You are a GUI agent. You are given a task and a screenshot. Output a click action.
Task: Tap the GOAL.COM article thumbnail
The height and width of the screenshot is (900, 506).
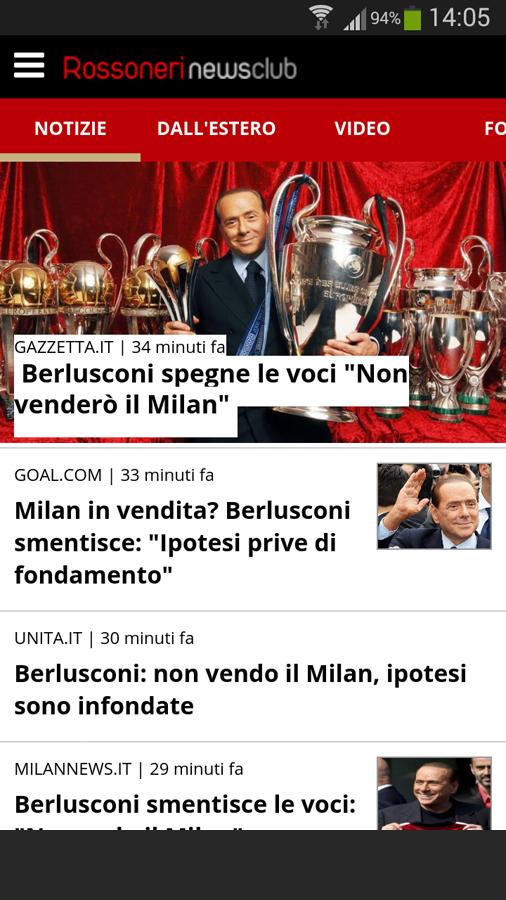coord(434,506)
